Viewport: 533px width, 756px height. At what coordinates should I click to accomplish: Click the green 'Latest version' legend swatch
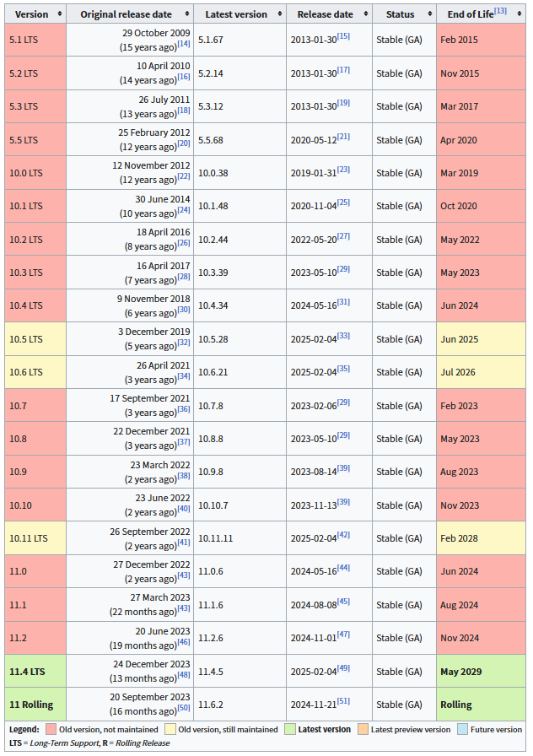tap(289, 730)
